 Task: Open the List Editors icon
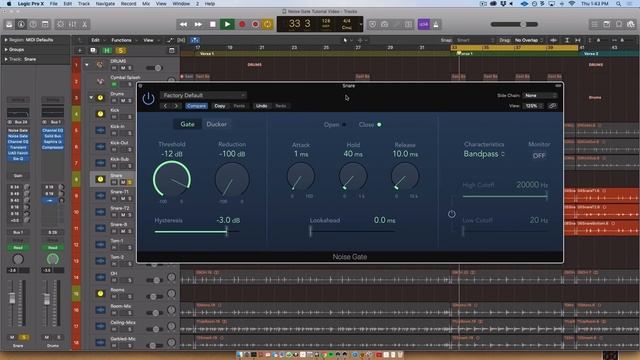pyautogui.click(x=595, y=24)
